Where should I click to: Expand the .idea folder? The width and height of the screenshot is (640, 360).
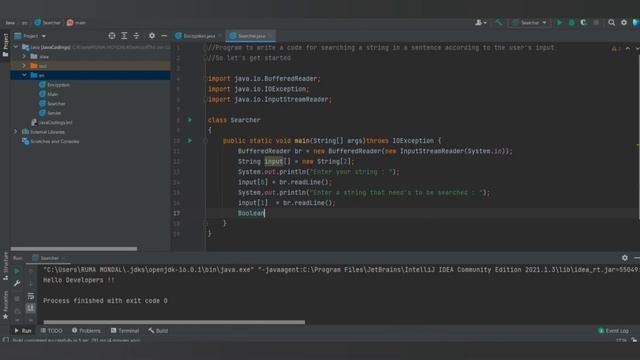(24, 56)
